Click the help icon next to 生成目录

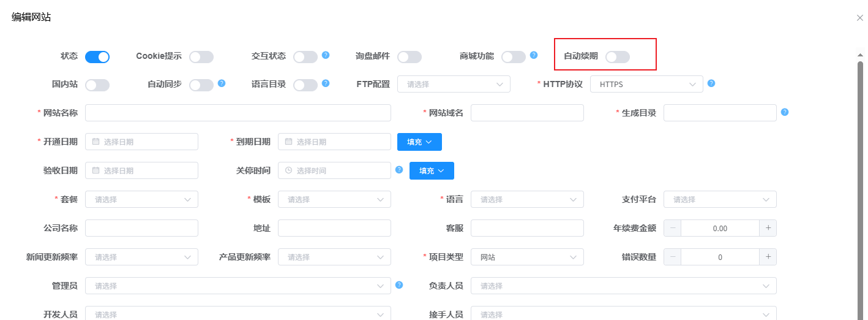pos(785,112)
